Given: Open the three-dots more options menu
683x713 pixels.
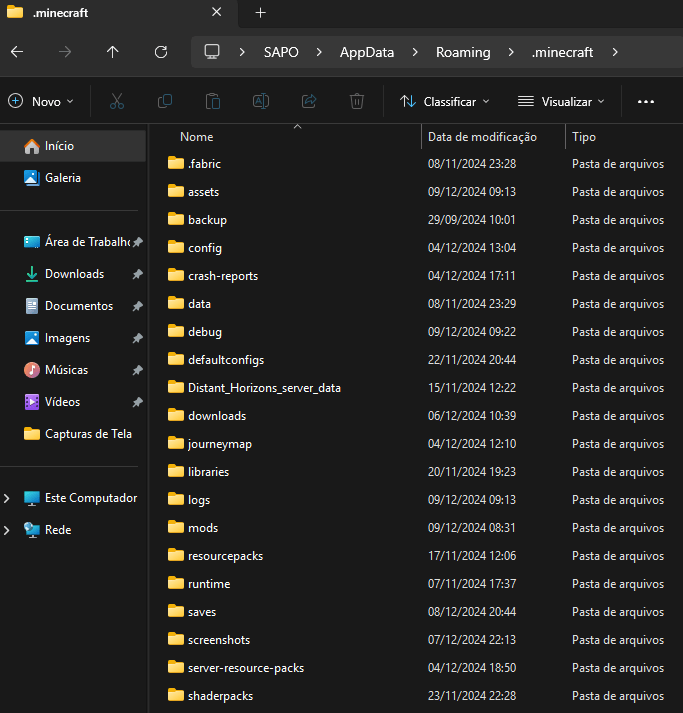Looking at the screenshot, I should point(646,101).
